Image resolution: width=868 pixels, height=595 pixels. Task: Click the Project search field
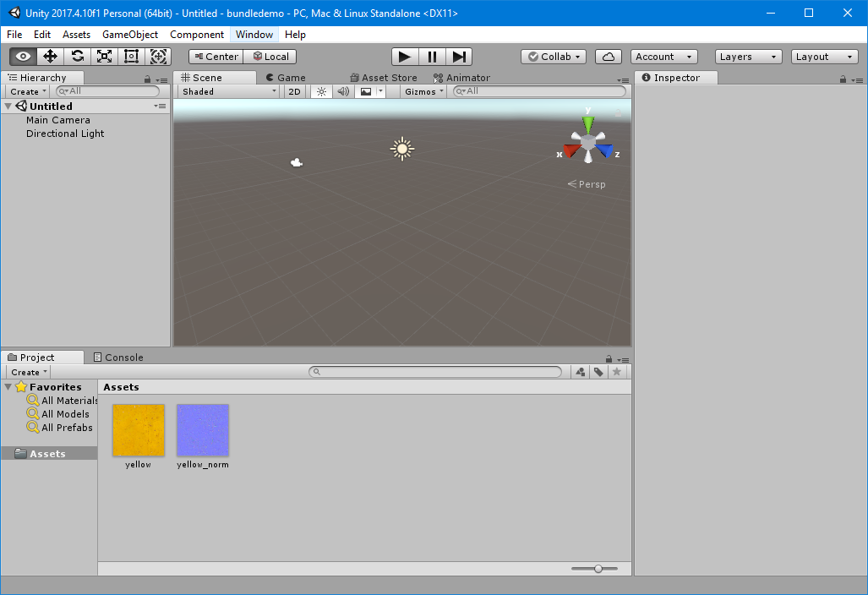point(435,372)
